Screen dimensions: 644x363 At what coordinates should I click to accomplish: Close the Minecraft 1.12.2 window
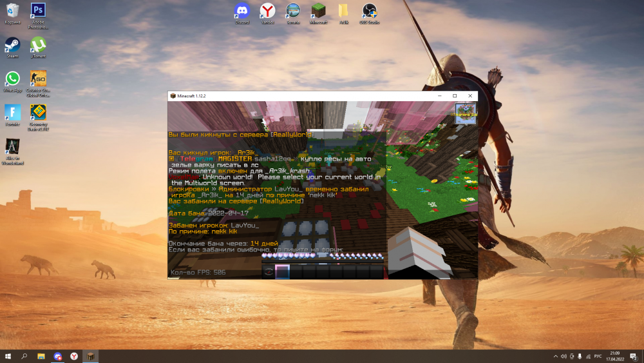click(470, 96)
